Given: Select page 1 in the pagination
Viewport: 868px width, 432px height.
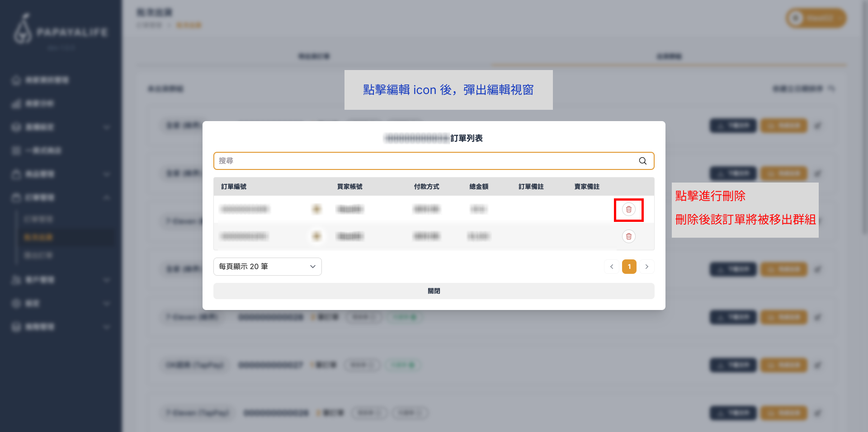Looking at the screenshot, I should pos(629,267).
